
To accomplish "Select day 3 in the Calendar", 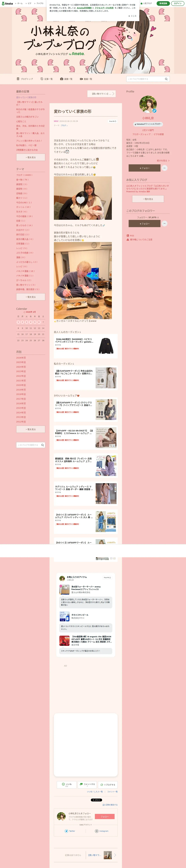I will [26, 322].
